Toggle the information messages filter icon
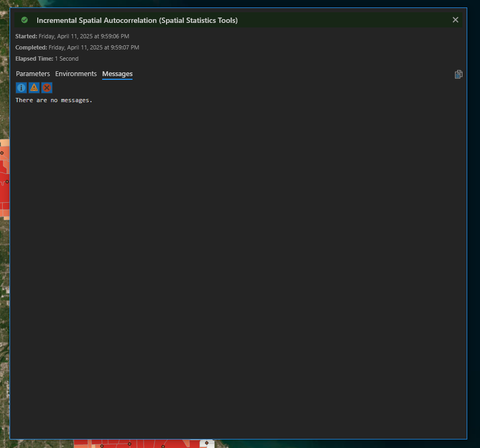Viewport: 480px width, 448px height. 21,88
